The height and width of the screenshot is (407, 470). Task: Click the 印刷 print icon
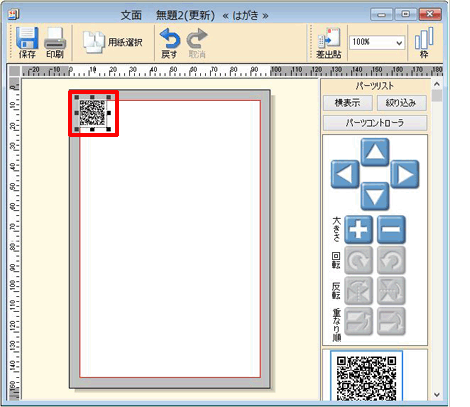tap(55, 42)
